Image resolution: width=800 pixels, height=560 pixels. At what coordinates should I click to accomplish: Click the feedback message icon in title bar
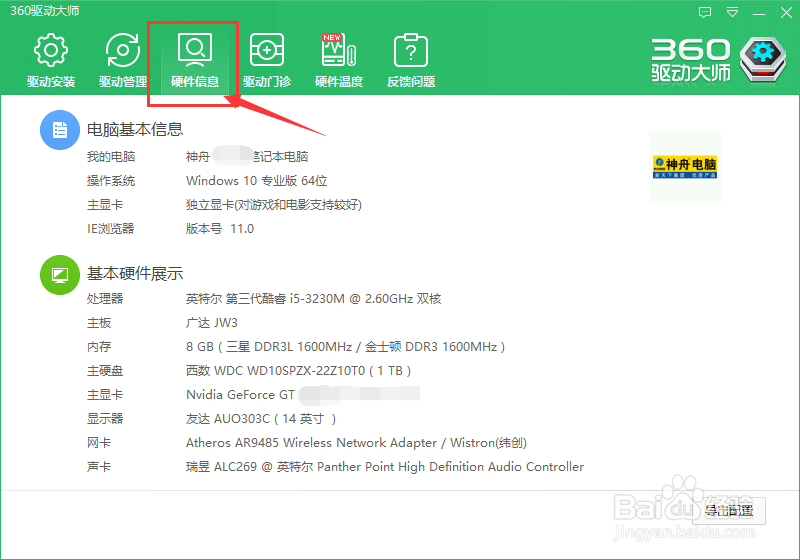tap(705, 12)
